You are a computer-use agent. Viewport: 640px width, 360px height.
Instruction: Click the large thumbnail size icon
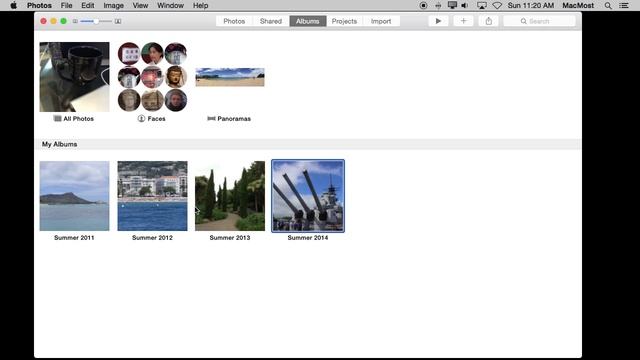118,21
